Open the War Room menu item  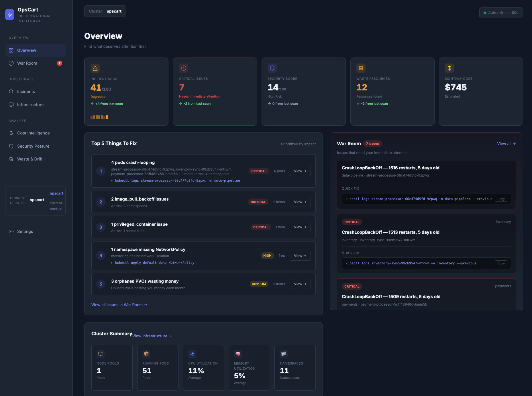[35, 63]
